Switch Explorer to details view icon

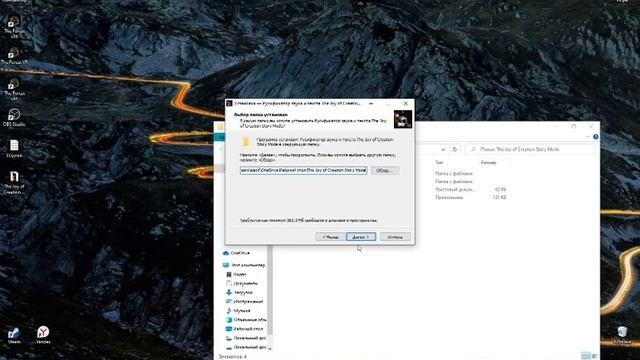[585, 356]
